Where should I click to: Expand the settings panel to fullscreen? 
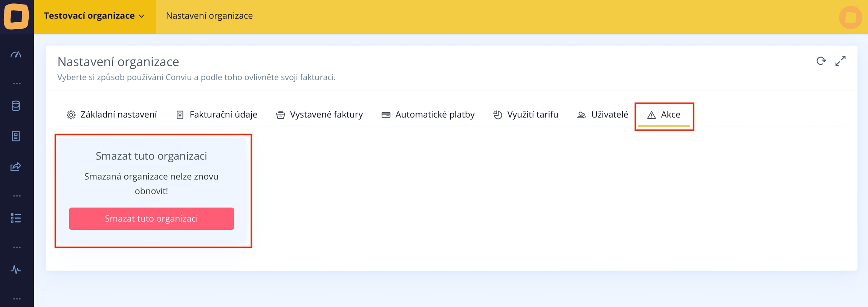click(840, 61)
